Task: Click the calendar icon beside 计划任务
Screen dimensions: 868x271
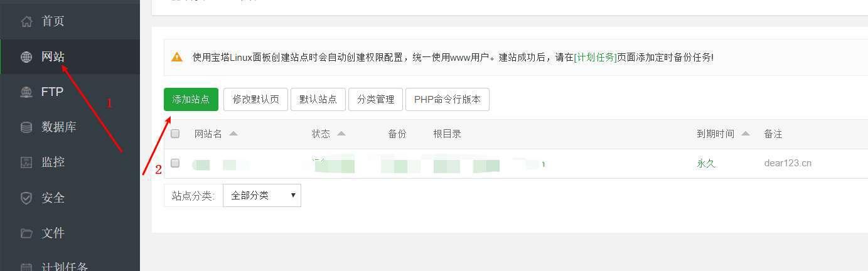Action: pyautogui.click(x=26, y=267)
